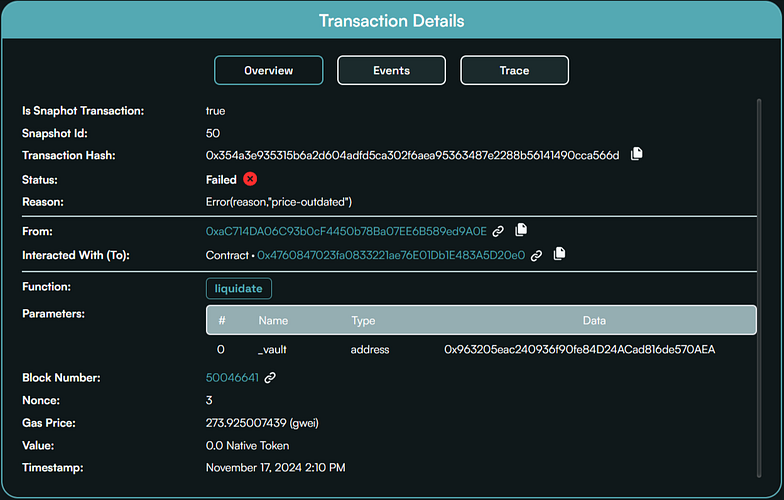Image resolution: width=784 pixels, height=500 pixels.
Task: Click the 'address' type cell
Action: tap(370, 350)
